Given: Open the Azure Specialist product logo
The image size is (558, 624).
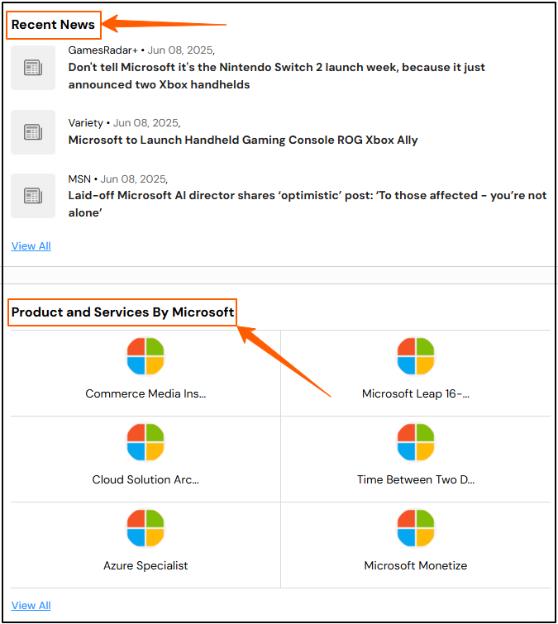Looking at the screenshot, I should click(x=145, y=528).
